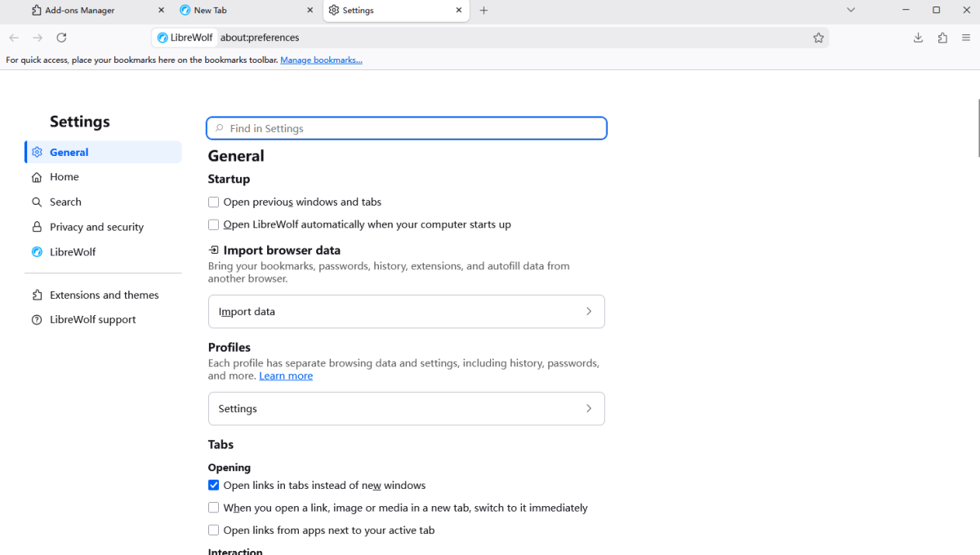Open the Extensions puzzle icon

tap(942, 38)
